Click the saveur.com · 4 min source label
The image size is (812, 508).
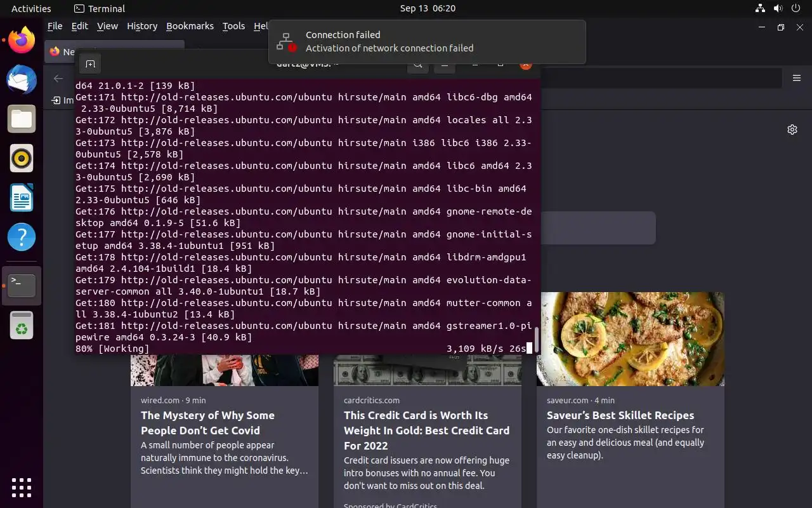click(x=580, y=400)
